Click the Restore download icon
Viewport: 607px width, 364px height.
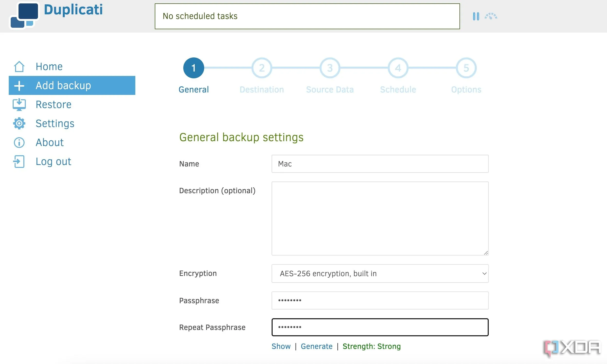19,104
